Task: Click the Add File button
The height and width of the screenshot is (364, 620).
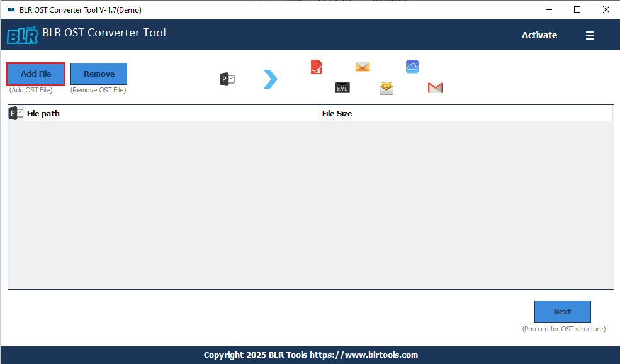Action: pyautogui.click(x=35, y=74)
